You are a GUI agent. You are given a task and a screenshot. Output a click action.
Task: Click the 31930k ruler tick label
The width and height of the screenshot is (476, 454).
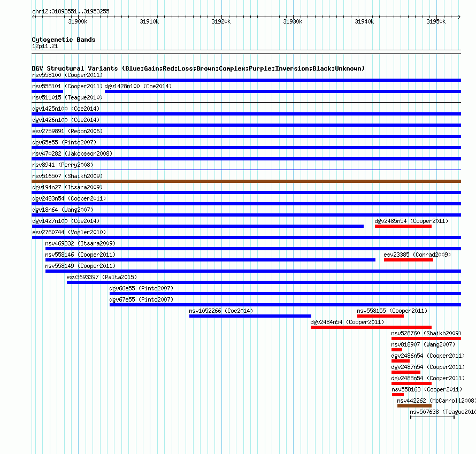point(293,21)
